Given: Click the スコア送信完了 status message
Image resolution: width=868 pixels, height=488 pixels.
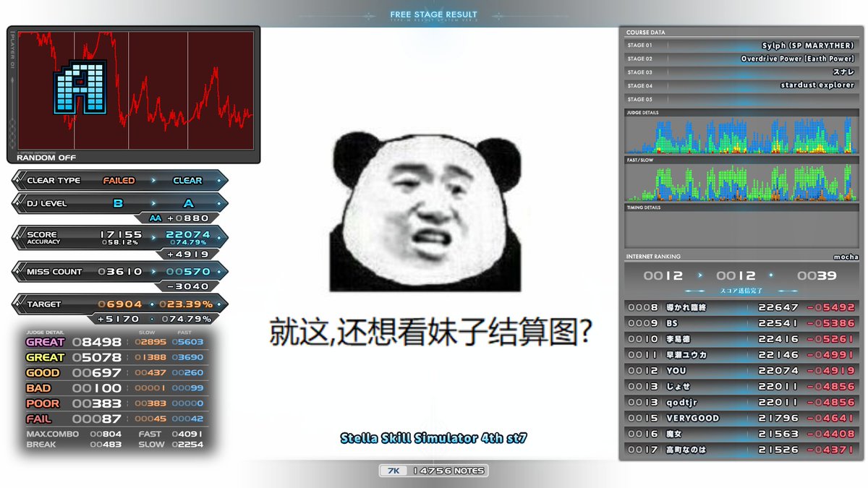Looking at the screenshot, I should (741, 291).
